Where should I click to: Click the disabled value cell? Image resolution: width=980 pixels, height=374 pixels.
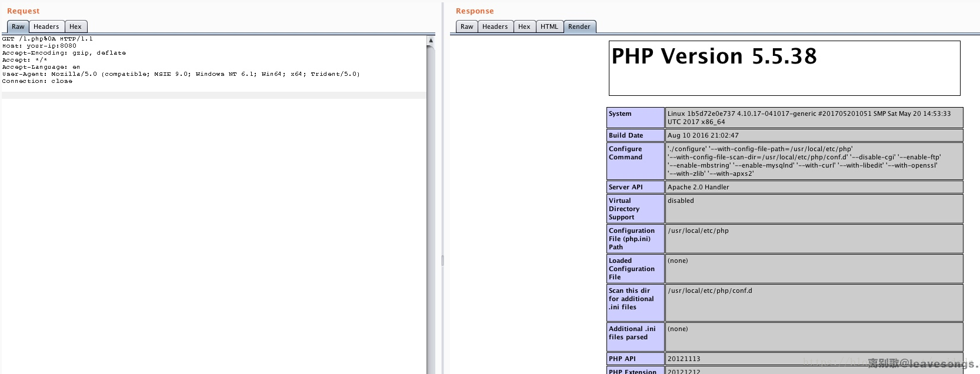pos(814,209)
